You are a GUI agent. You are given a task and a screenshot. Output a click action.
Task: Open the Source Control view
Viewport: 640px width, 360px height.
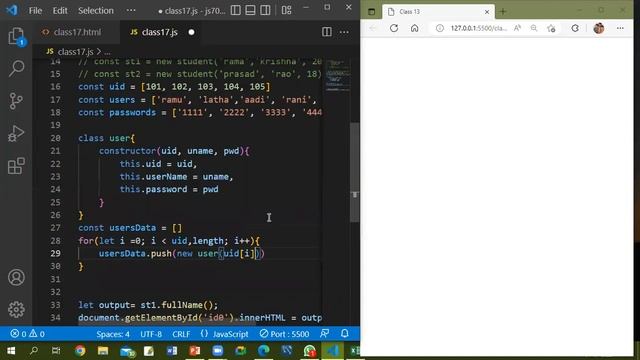16,101
